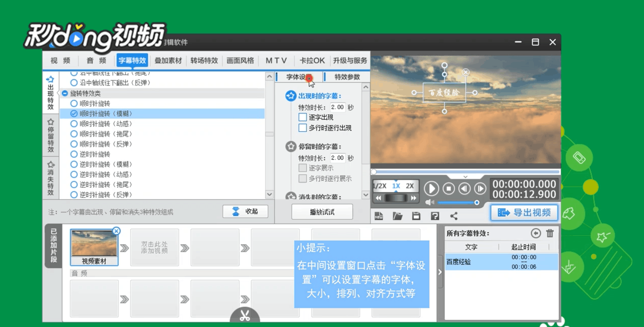The width and height of the screenshot is (644, 327).
Task: Select 百度经验 subtitle row
Action: pyautogui.click(x=502, y=262)
